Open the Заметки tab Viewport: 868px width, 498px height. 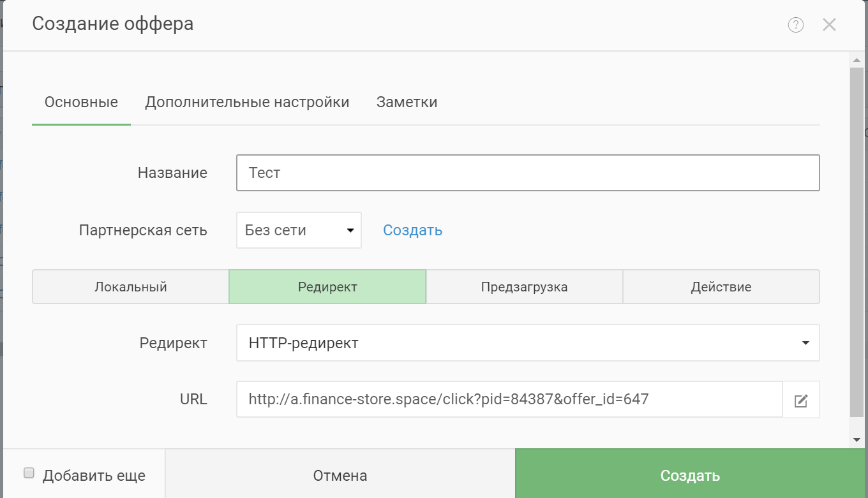point(407,102)
